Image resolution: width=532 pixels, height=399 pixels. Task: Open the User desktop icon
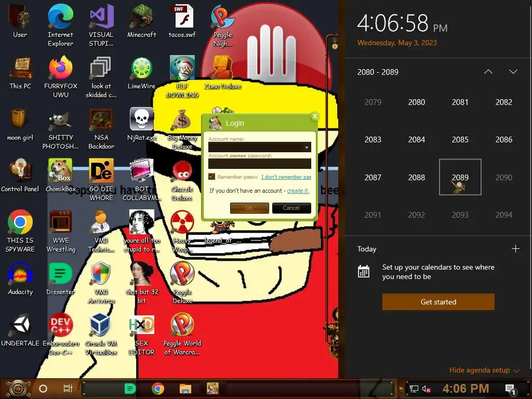click(20, 21)
